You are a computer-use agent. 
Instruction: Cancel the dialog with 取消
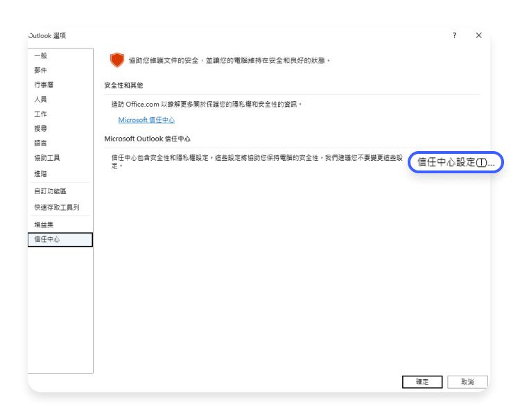pos(467,382)
